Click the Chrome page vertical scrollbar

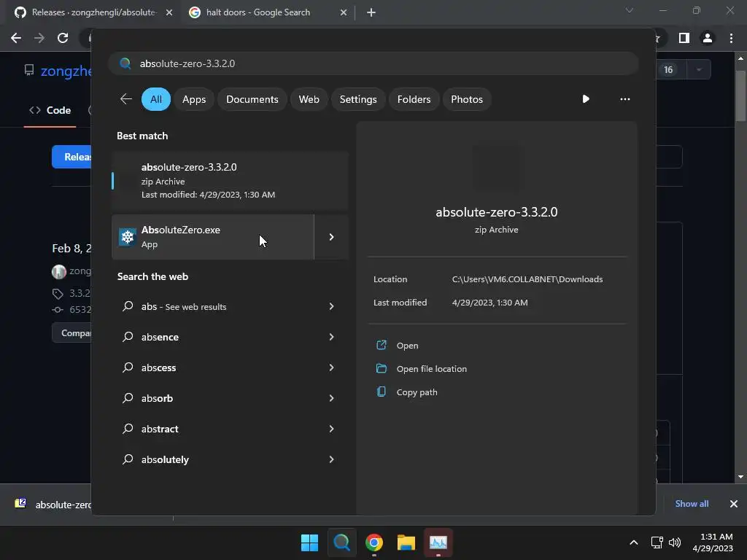[x=740, y=96]
